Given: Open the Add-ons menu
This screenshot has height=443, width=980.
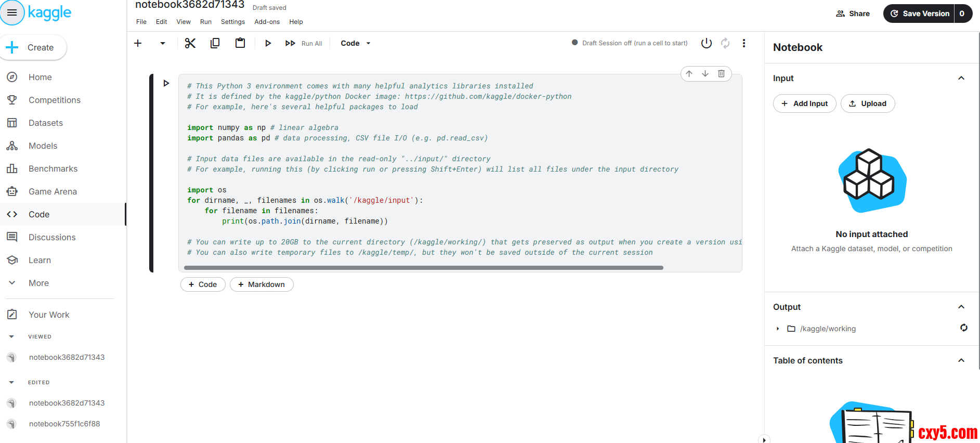Looking at the screenshot, I should pyautogui.click(x=267, y=22).
